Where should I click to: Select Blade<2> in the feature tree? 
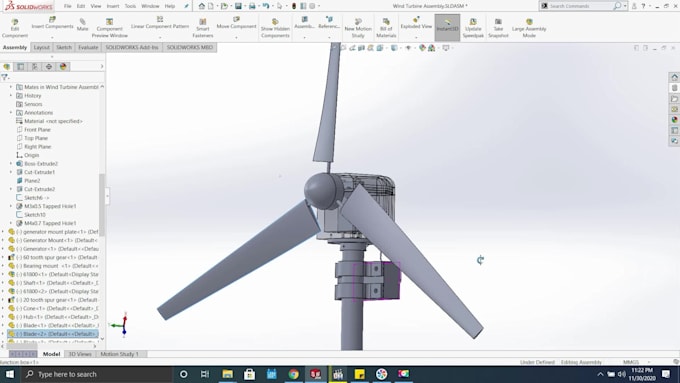click(x=53, y=334)
